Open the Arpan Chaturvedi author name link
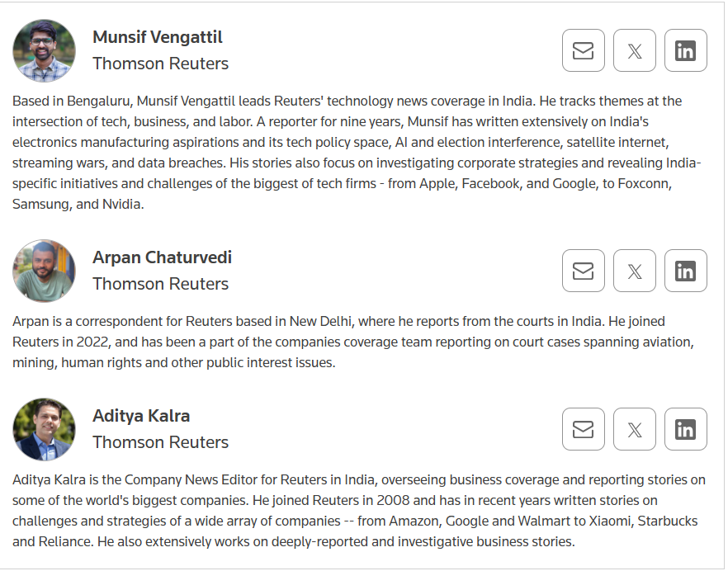The height and width of the screenshot is (571, 728). pos(162,257)
